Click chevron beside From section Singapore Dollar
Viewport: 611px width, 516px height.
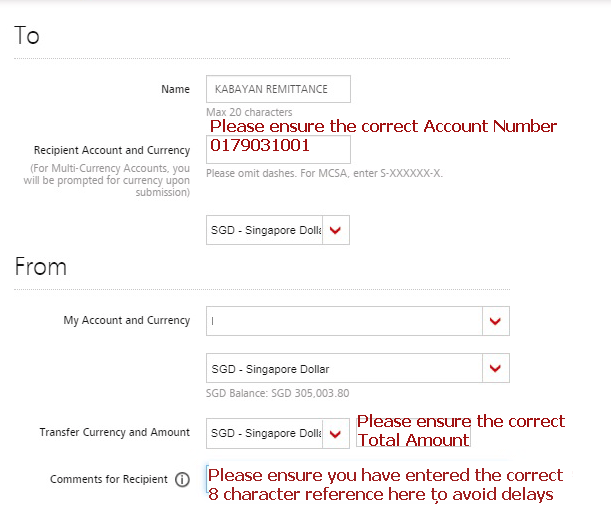(495, 368)
